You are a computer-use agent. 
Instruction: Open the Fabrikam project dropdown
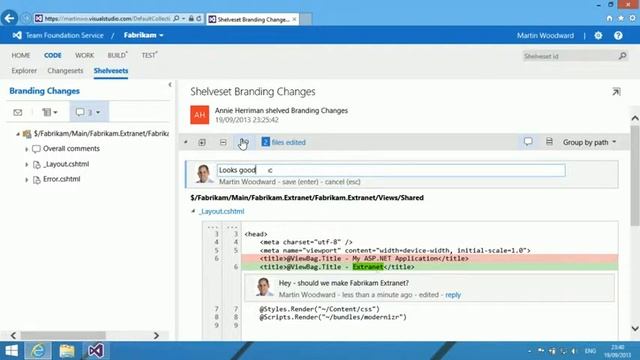[144, 35]
